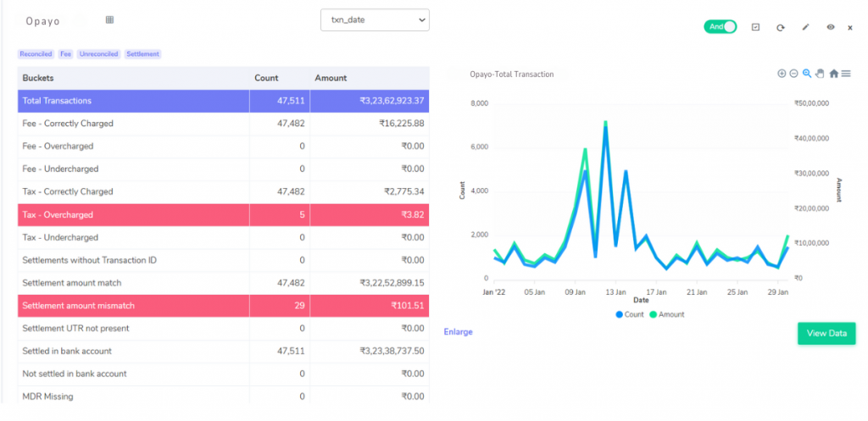Select the MDR Missing row
868x421 pixels.
(x=223, y=396)
